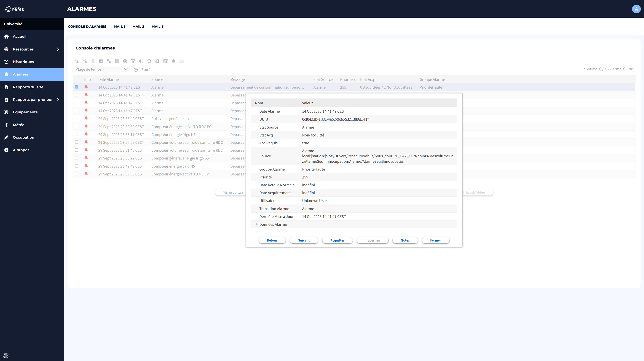Viewport: 644px width, 361px height.
Task: Expand the Ressources sidebar submenu
Action: click(58, 49)
